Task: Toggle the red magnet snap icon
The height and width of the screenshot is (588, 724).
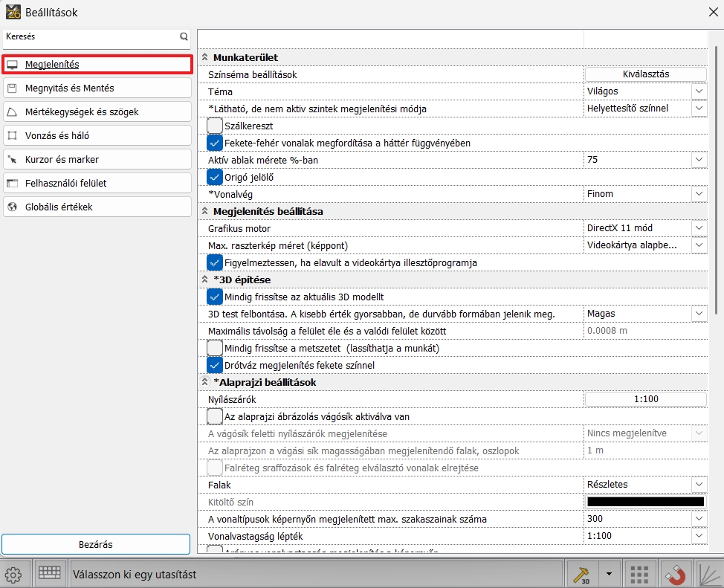Action: 674,574
